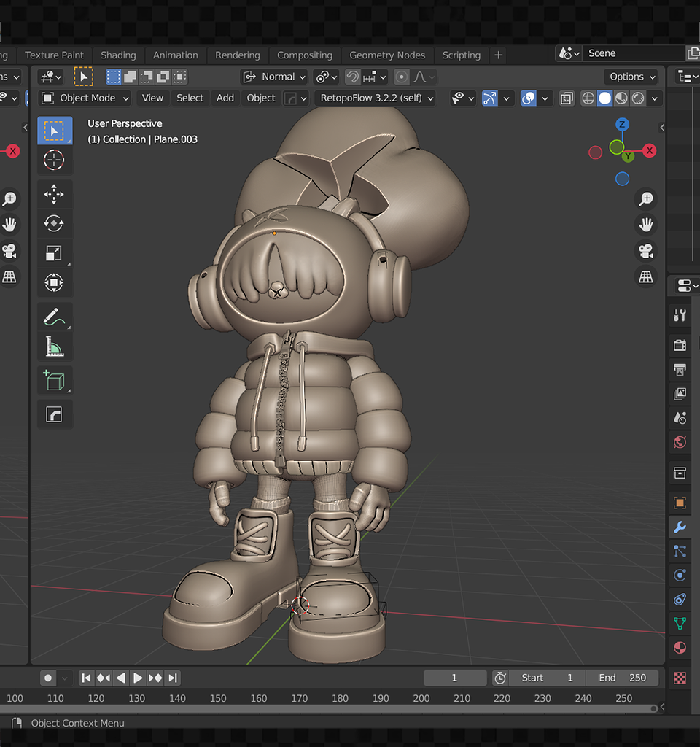The image size is (700, 747).
Task: Choose the Move tool
Action: click(x=54, y=194)
